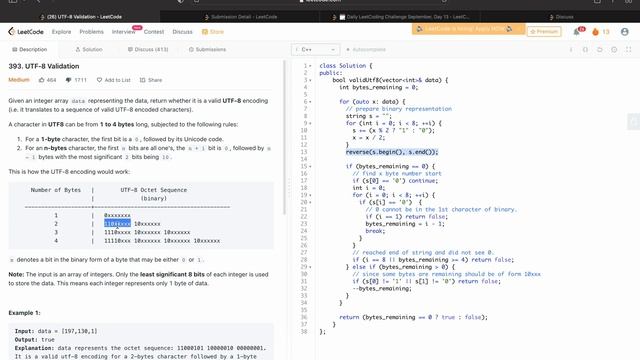The width and height of the screenshot is (640, 360).
Task: Click the '--bytes_remaining;' line
Action: tap(382, 289)
